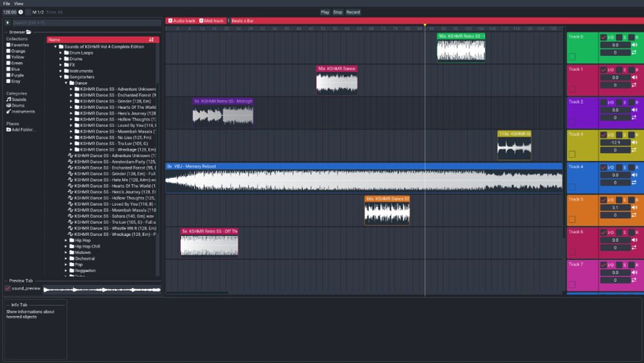Click Track 0 volume speaker icon
This screenshot has width=644, height=363.
point(634,44)
